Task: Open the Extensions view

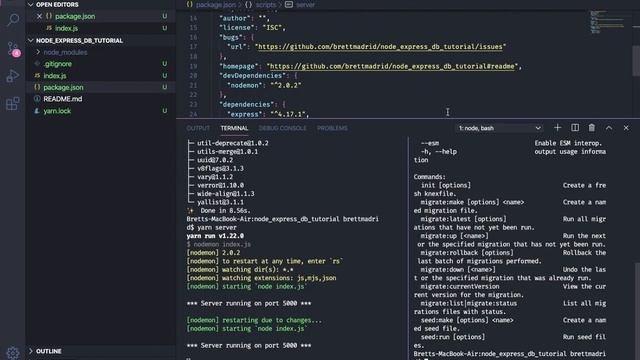Action: [x=13, y=104]
